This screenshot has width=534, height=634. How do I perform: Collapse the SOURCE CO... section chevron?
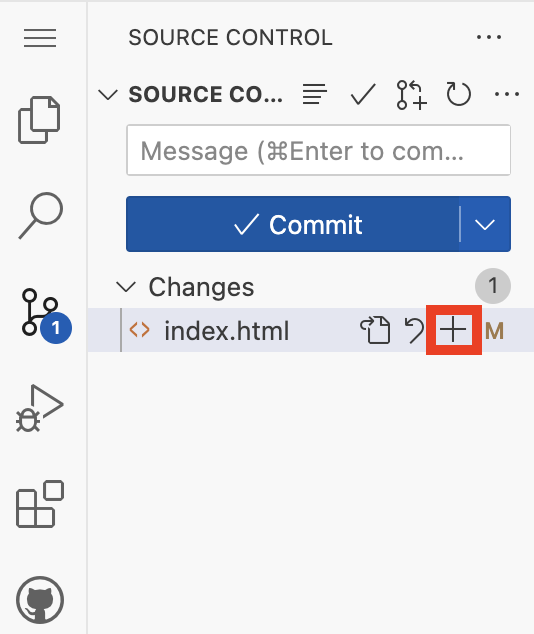(108, 95)
